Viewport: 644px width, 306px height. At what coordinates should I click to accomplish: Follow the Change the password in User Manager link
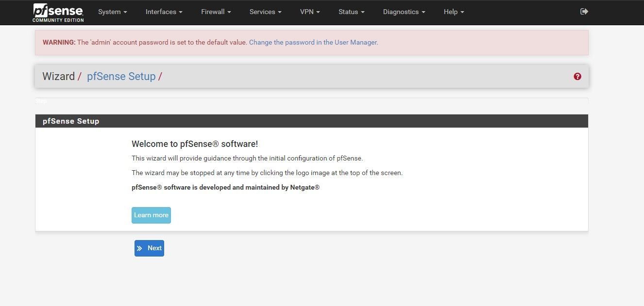(x=314, y=43)
